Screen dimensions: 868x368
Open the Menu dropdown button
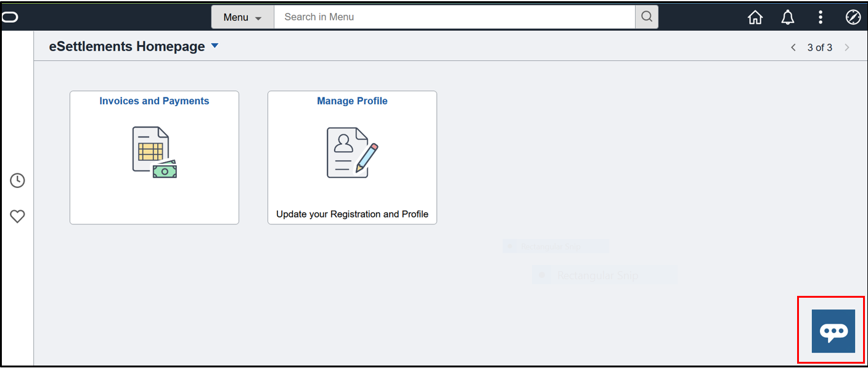242,17
